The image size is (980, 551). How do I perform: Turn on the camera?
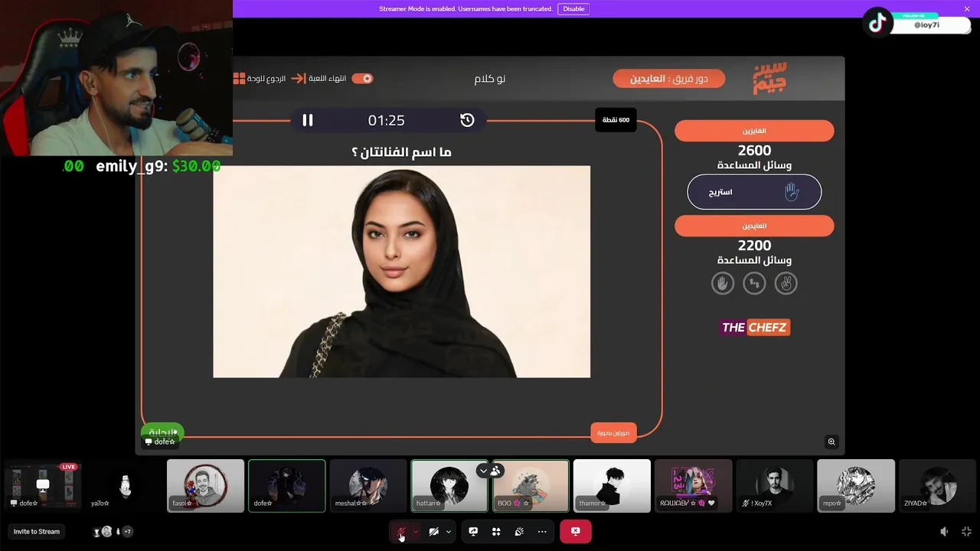click(x=433, y=531)
